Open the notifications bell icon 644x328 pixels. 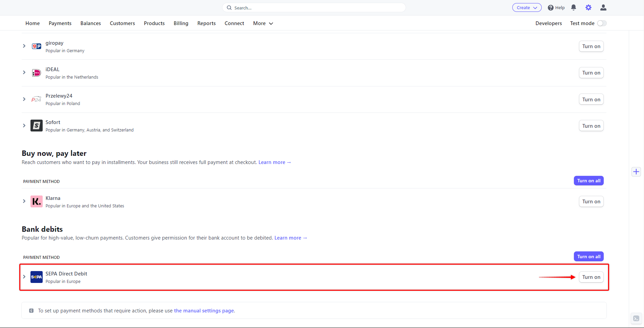point(573,7)
